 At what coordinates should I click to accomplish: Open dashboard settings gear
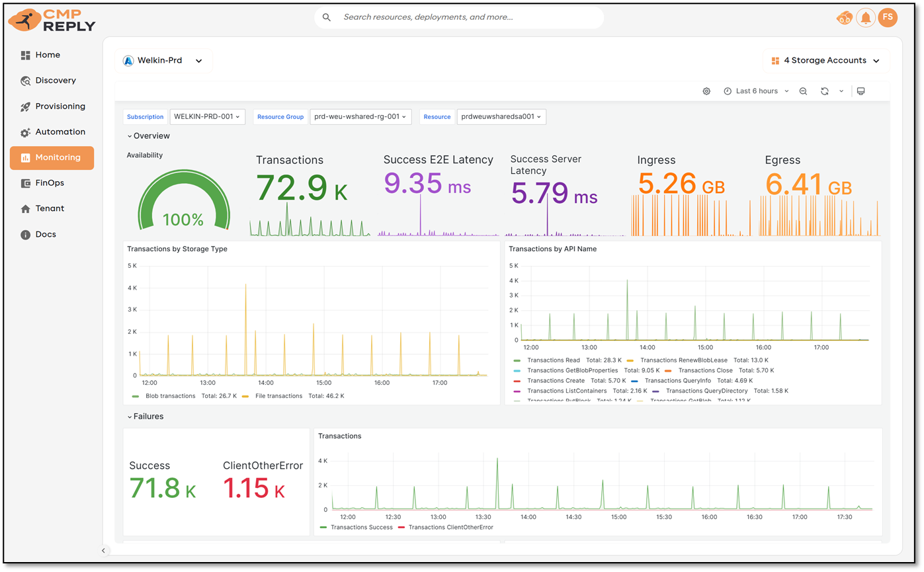706,91
